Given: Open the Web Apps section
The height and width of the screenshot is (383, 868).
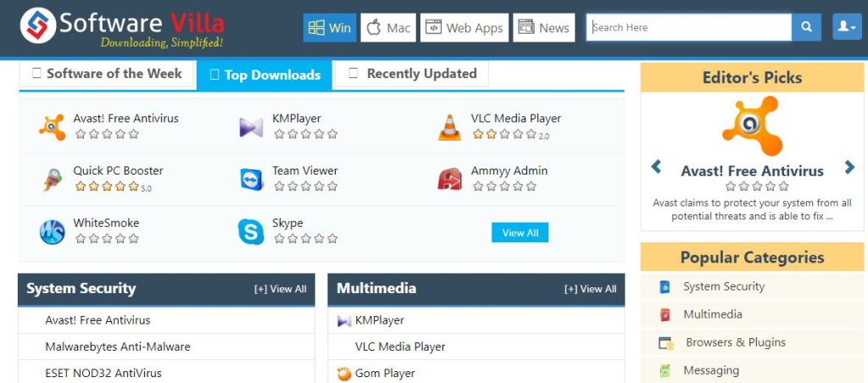Looking at the screenshot, I should (x=464, y=28).
